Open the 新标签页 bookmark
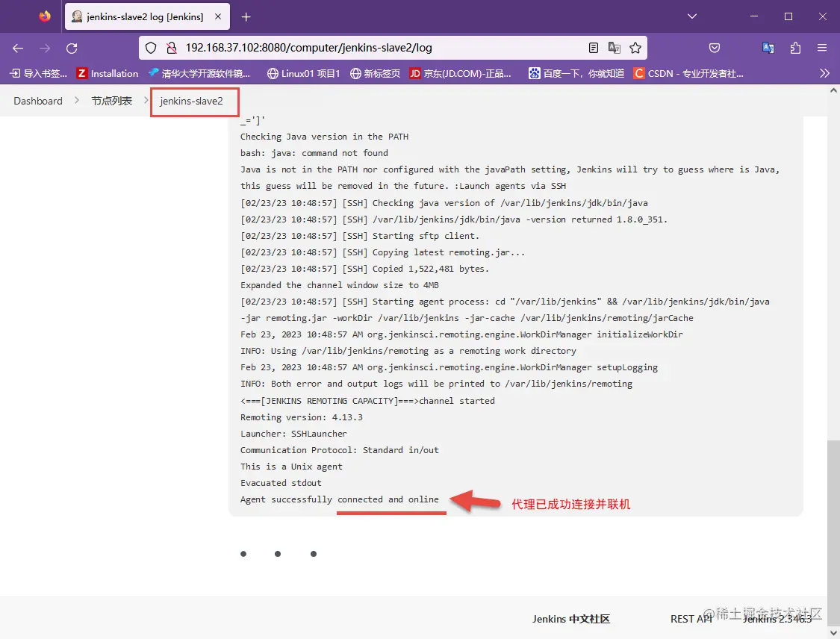The height and width of the screenshot is (639, 840). point(375,73)
